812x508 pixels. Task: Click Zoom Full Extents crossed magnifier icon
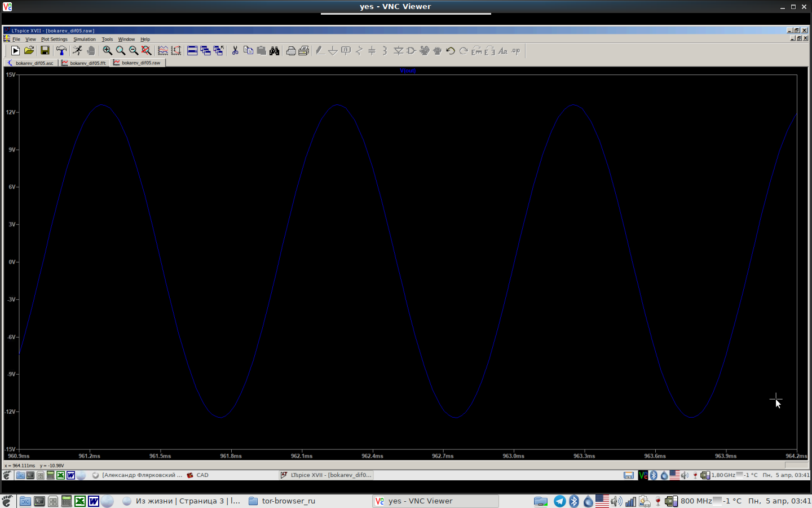[147, 51]
